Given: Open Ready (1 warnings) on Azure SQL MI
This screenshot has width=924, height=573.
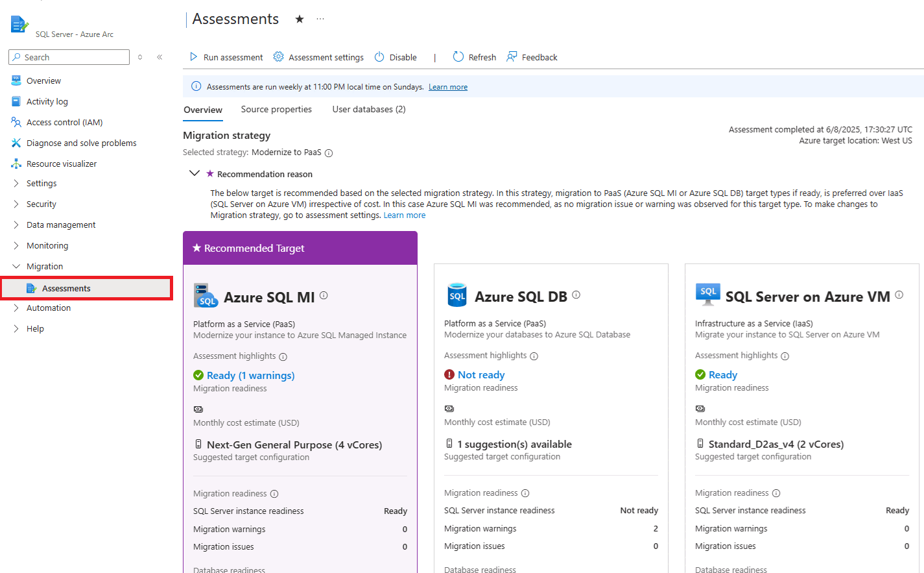Looking at the screenshot, I should point(250,375).
